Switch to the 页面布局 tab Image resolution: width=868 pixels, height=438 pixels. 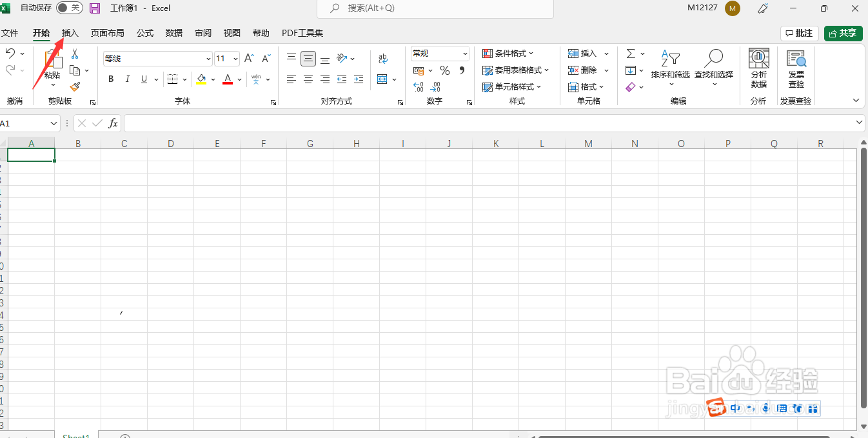pos(107,33)
